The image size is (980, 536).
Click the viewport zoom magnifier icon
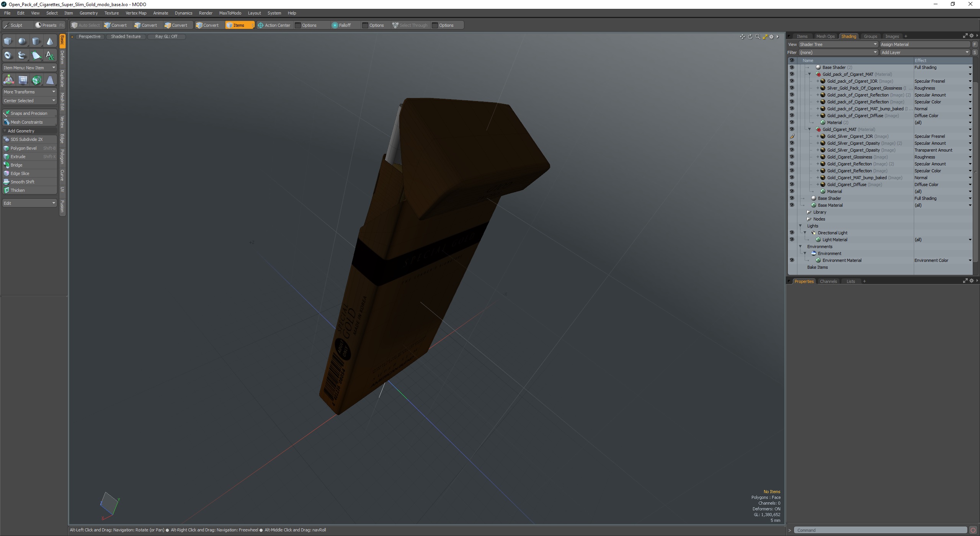757,37
